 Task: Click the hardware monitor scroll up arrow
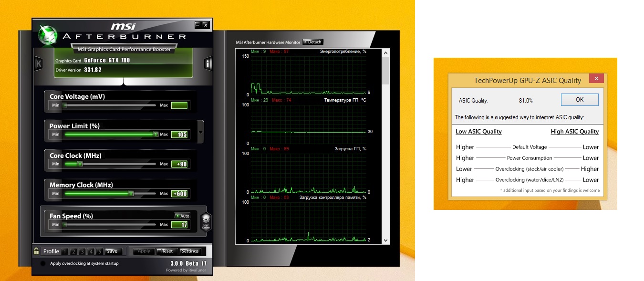coord(386,54)
